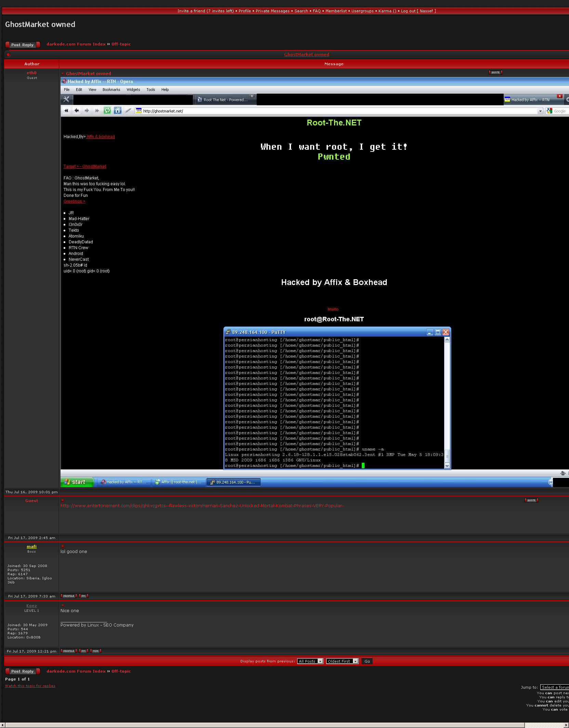The image size is (569, 728).
Task: Click Watch this topic for replies
Action: click(x=30, y=686)
